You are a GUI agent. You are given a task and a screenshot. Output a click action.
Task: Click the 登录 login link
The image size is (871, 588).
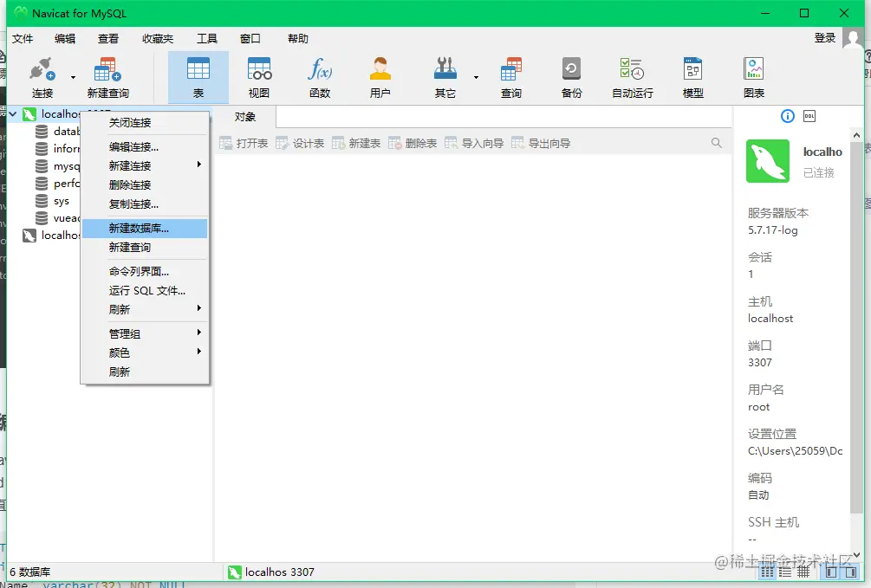(x=825, y=38)
